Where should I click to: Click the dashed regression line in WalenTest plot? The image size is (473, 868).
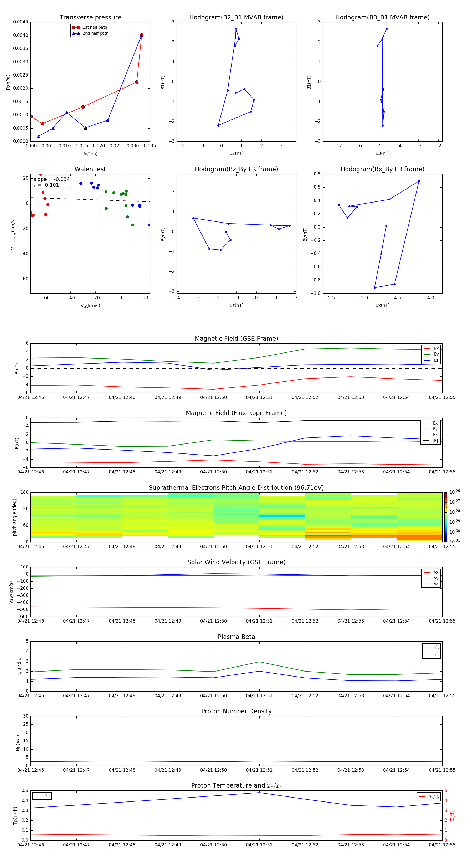pyautogui.click(x=90, y=199)
